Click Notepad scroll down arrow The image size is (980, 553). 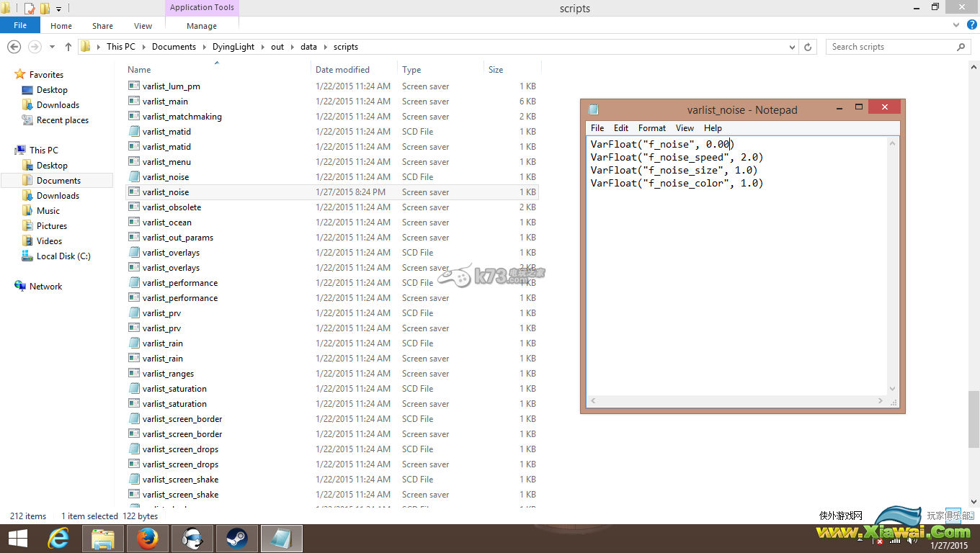coord(894,389)
